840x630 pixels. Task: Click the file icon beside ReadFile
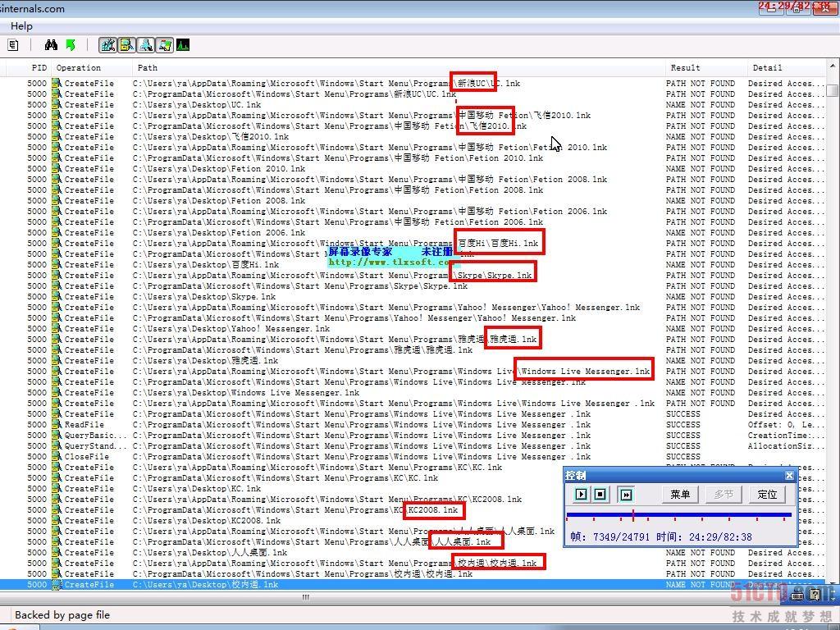57,425
